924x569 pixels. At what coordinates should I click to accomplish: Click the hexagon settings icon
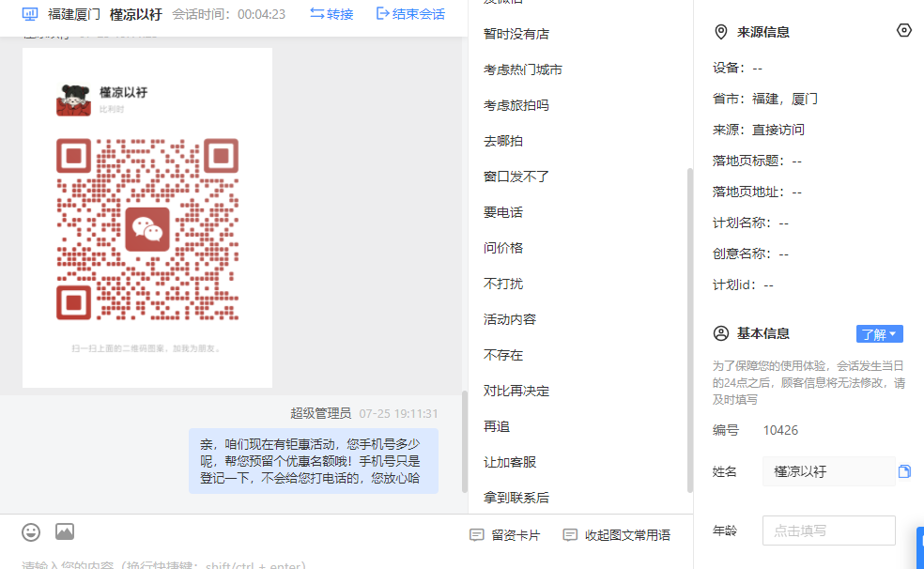point(904,31)
